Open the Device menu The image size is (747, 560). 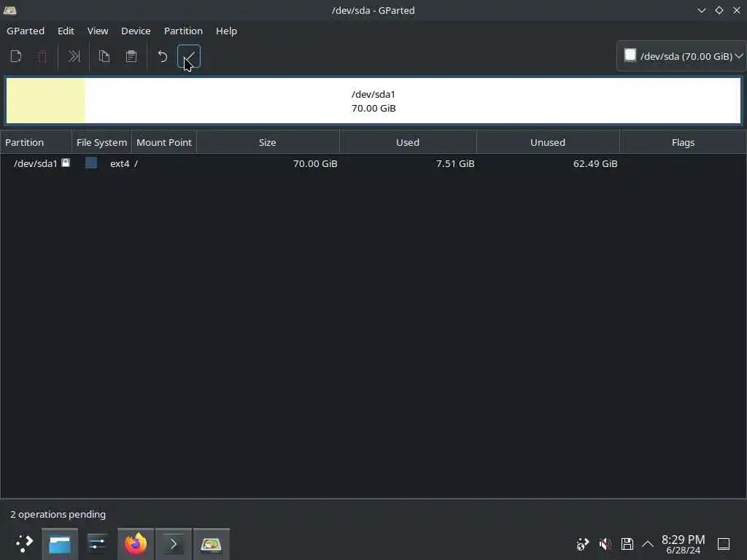point(136,31)
